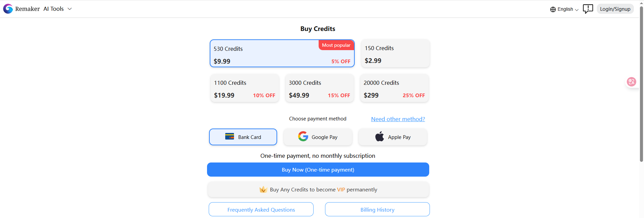
Task: Open the feedback speech-bubble icon
Action: pyautogui.click(x=588, y=9)
